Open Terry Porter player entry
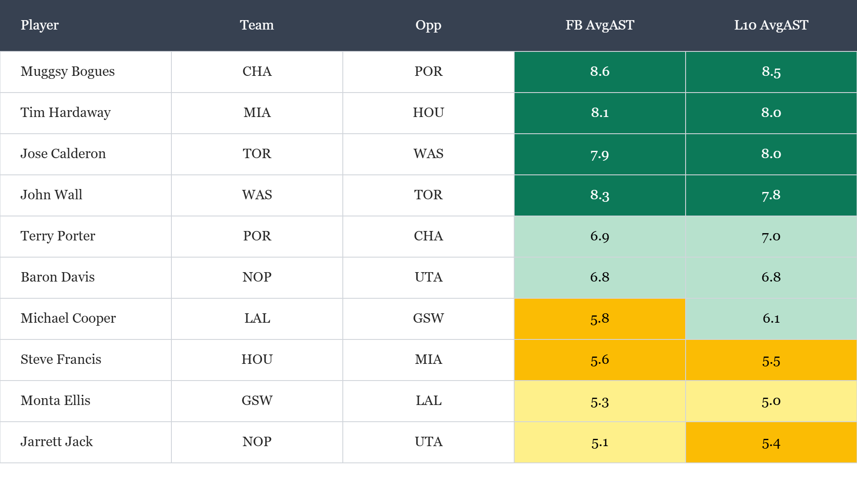The width and height of the screenshot is (857, 504). pyautogui.click(x=58, y=236)
